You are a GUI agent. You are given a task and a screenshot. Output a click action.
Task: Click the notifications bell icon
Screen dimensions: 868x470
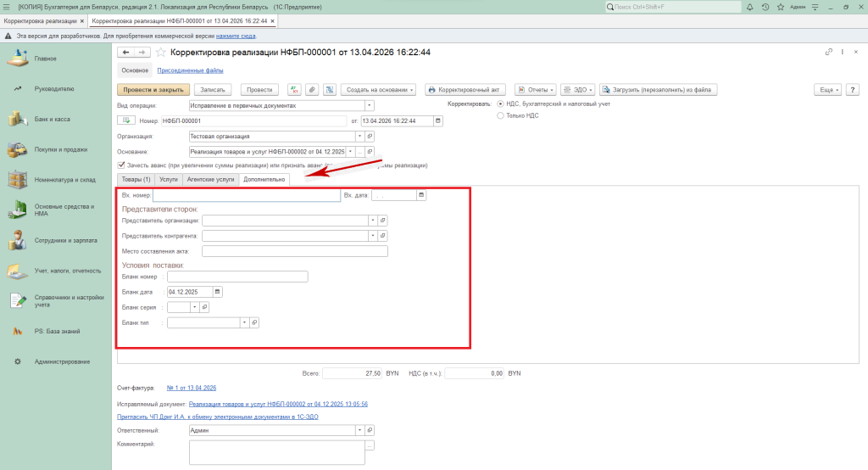750,7
